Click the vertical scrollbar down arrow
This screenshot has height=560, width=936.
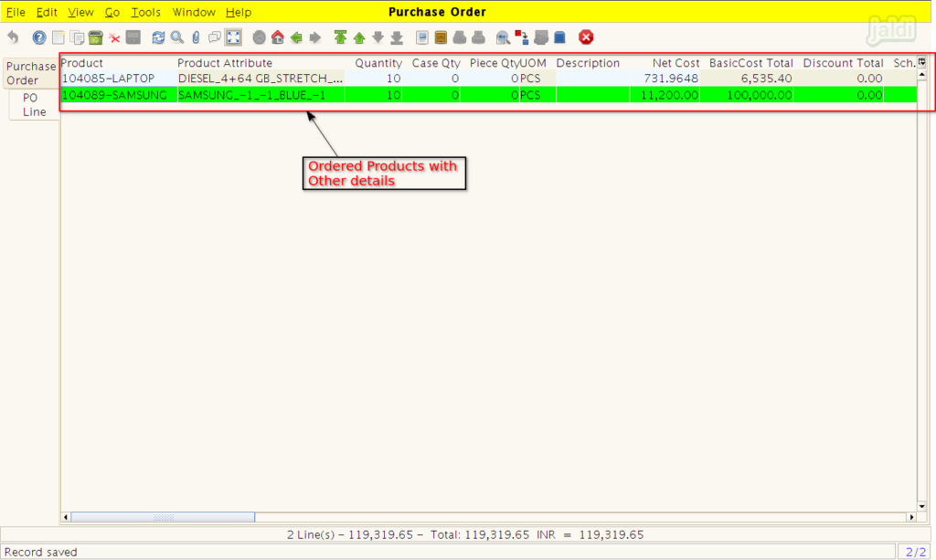921,506
